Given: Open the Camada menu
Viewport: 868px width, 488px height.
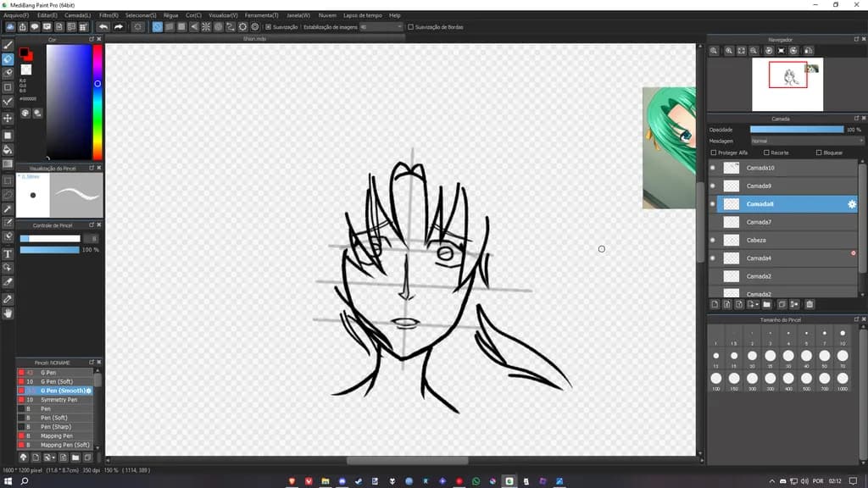Looking at the screenshot, I should pyautogui.click(x=77, y=15).
